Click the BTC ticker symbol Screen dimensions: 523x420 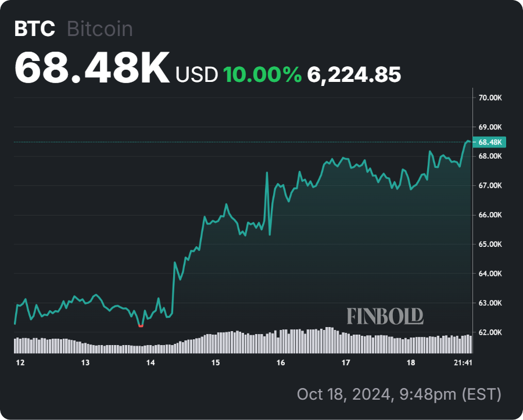[x=35, y=29]
